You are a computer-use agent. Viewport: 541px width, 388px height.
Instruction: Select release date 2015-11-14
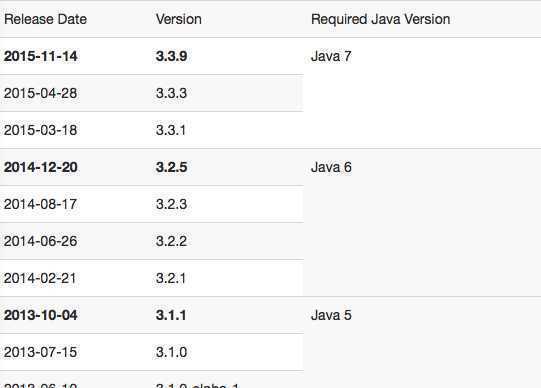41,56
